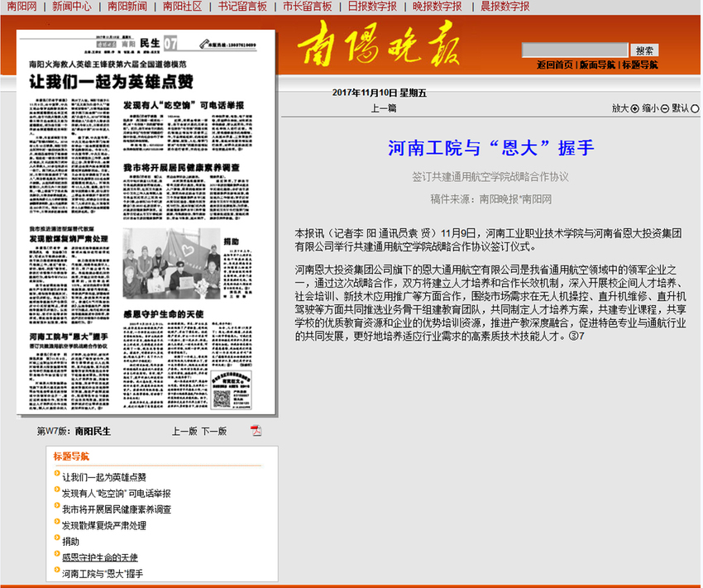Click the 搜索 search button
Viewport: 703px width, 588px height.
tap(644, 50)
